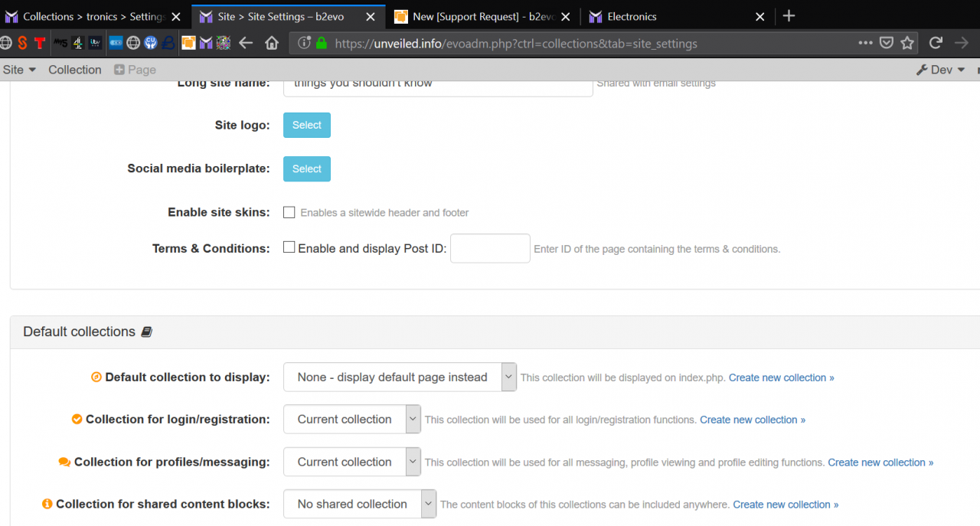Click the orange checkmark icon beside login/registration
The image size is (980, 526).
77,419
